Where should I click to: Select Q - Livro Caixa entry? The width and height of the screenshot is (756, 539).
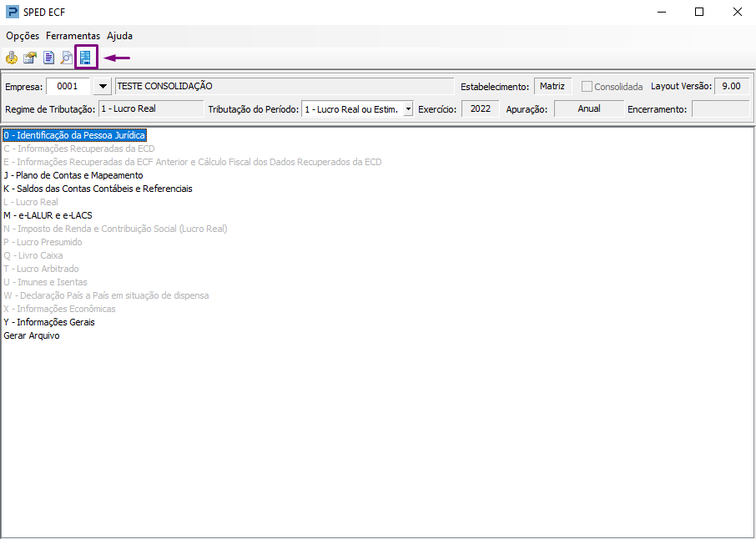[33, 255]
